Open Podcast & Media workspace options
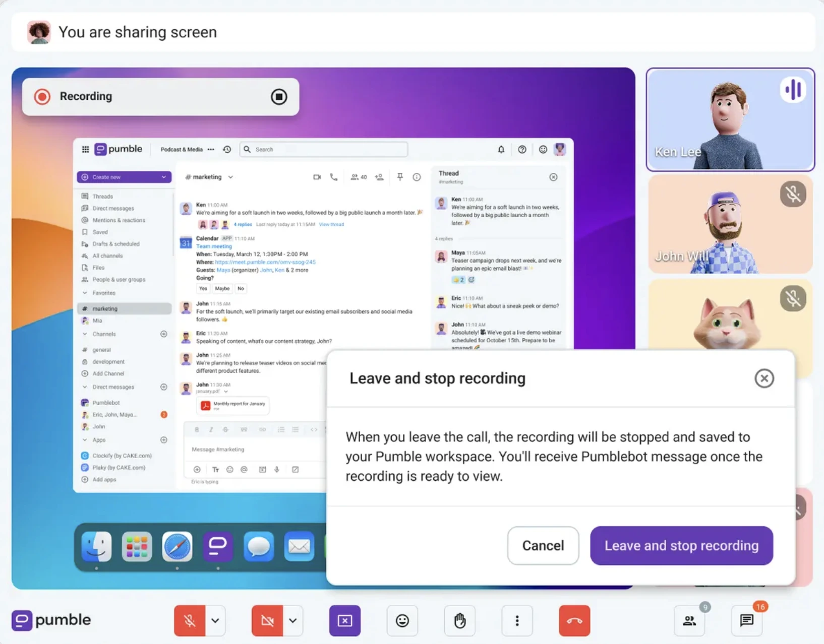The width and height of the screenshot is (824, 644). pyautogui.click(x=211, y=149)
